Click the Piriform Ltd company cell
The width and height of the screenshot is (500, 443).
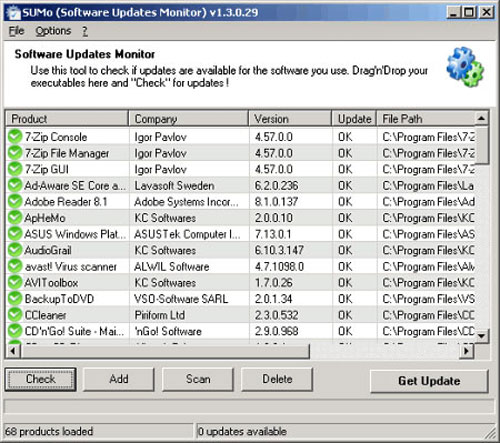coord(189,315)
